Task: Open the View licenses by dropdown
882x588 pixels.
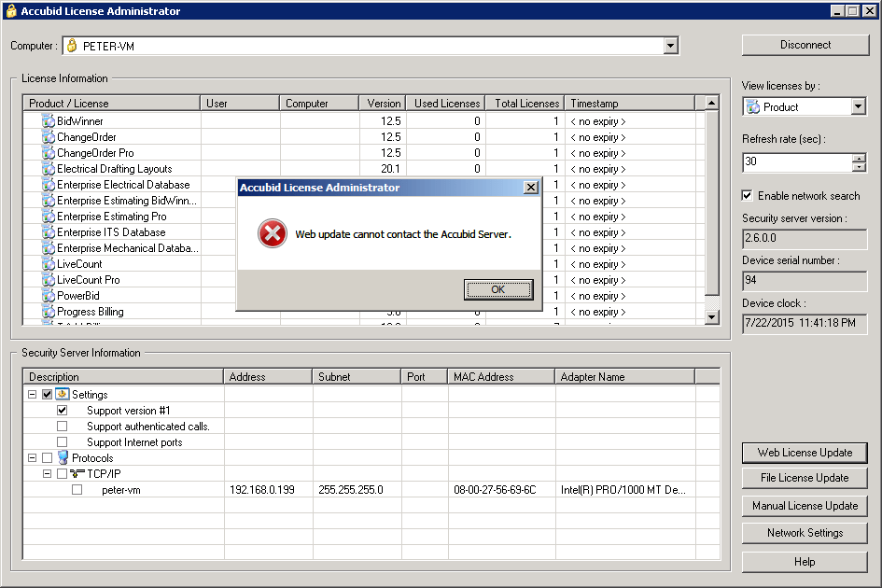Action: point(860,105)
